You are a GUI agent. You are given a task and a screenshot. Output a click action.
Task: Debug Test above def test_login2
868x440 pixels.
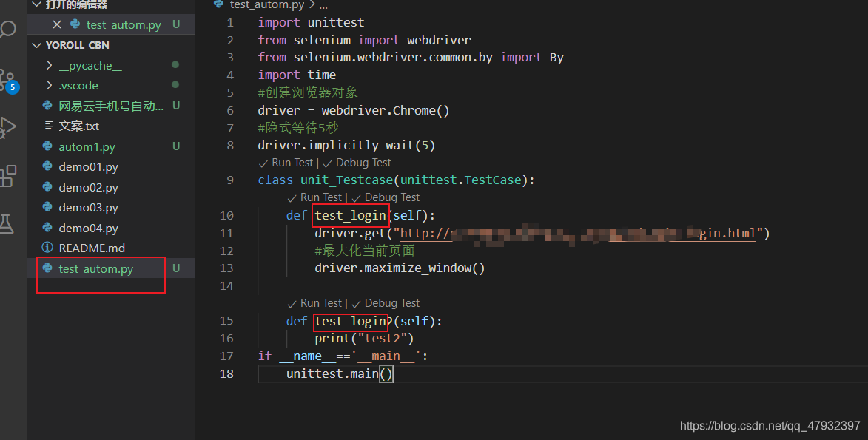(392, 303)
